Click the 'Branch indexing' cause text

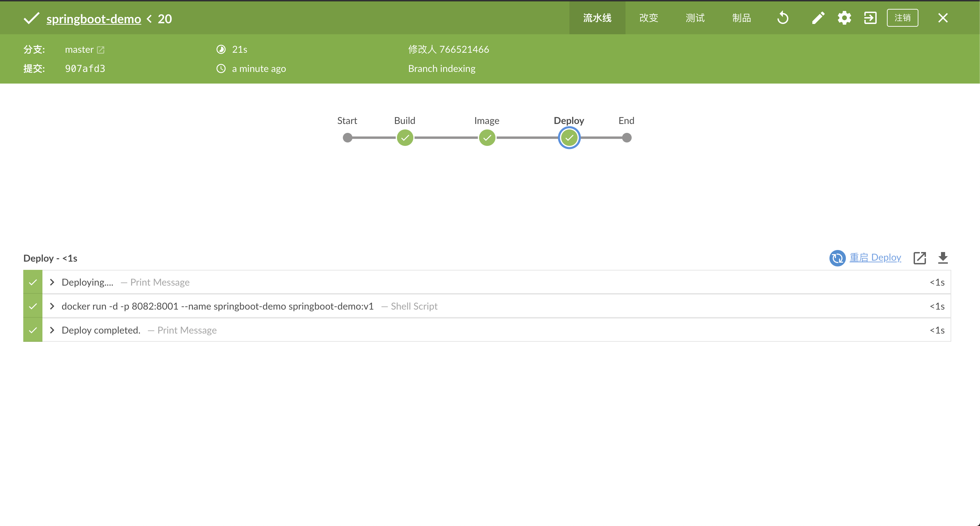[442, 68]
